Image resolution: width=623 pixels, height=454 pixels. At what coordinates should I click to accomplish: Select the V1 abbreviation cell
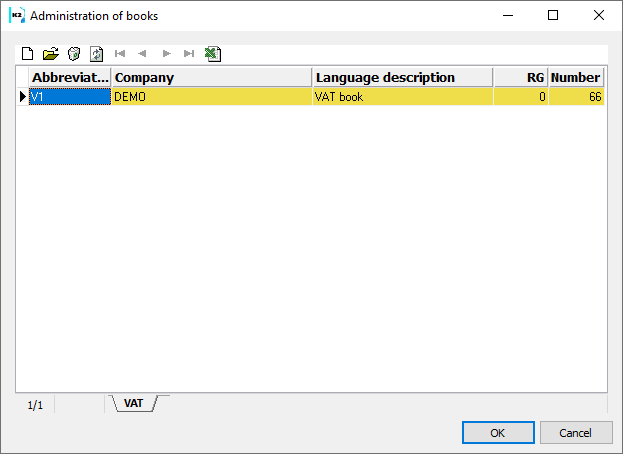click(x=70, y=97)
